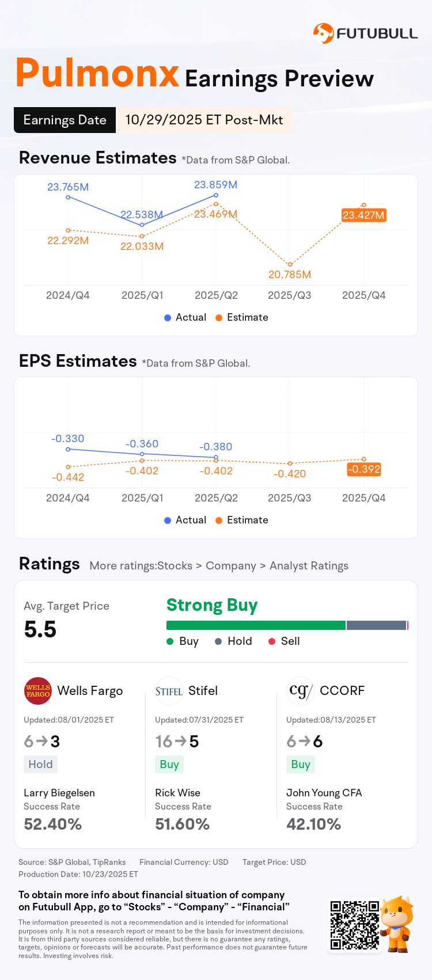
Task: Click the 2025/Q3 revenue data point 20.785M
Action: (x=290, y=265)
